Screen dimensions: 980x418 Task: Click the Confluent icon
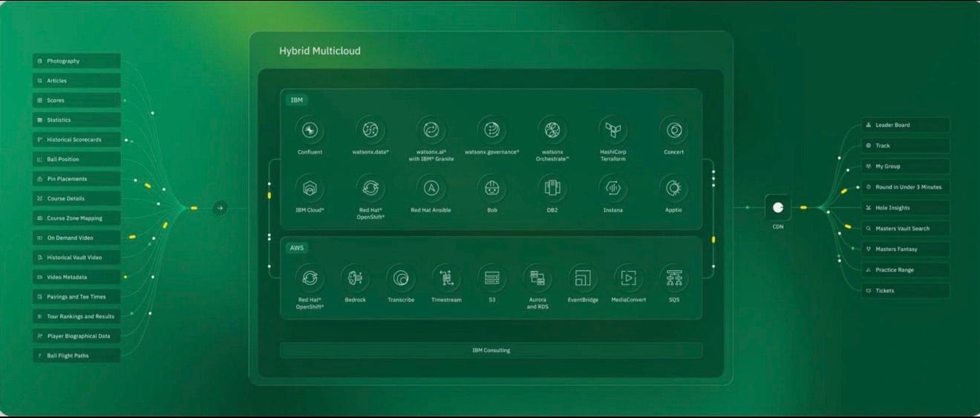(310, 130)
